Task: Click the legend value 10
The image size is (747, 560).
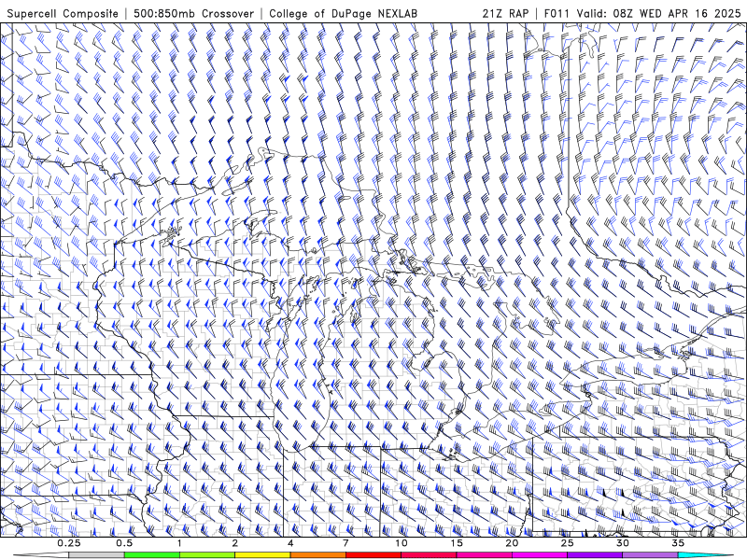Action: coord(402,543)
